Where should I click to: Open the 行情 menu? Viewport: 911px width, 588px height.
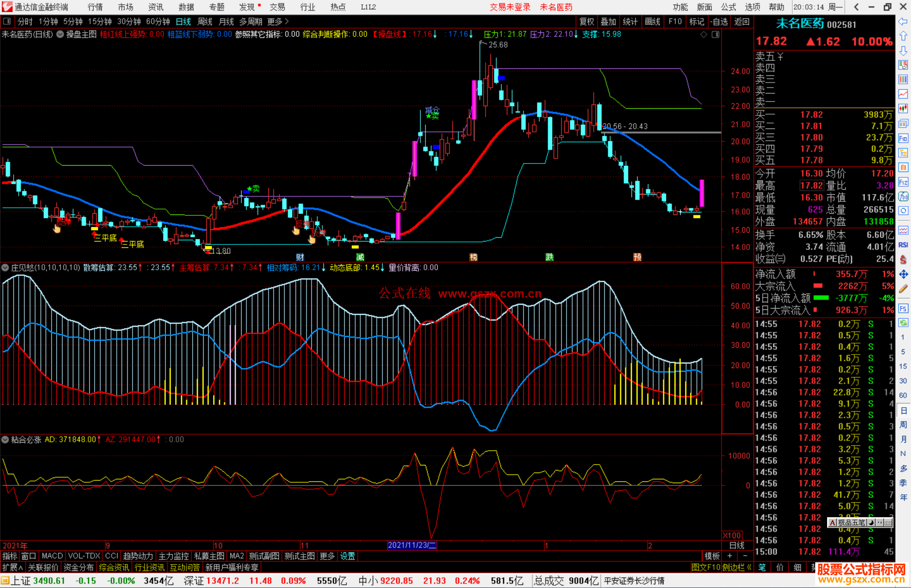pyautogui.click(x=95, y=7)
